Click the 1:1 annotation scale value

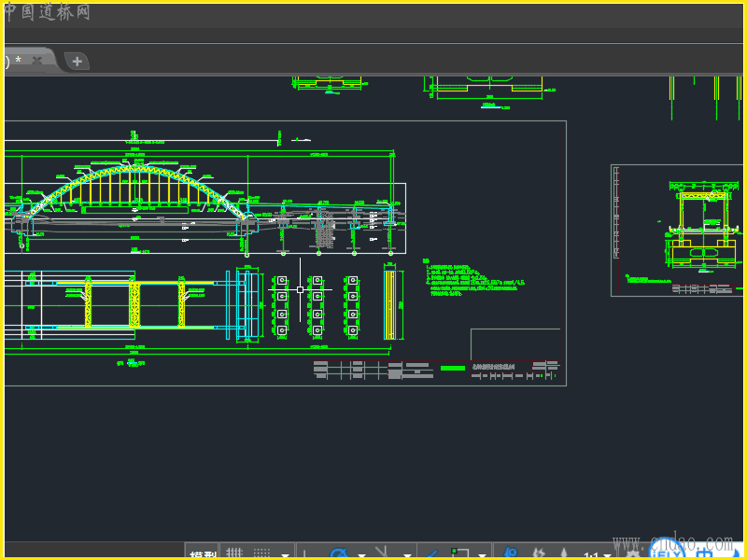point(591,555)
